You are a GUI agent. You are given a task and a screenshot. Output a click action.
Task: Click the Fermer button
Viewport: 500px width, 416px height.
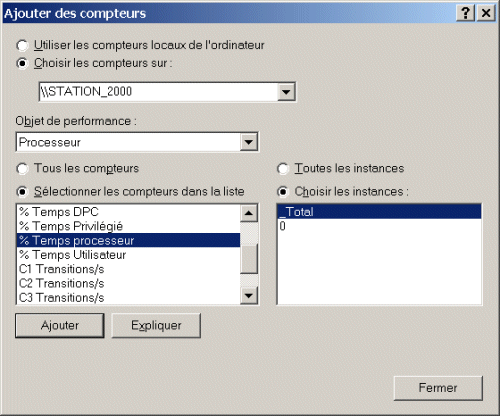pyautogui.click(x=438, y=388)
